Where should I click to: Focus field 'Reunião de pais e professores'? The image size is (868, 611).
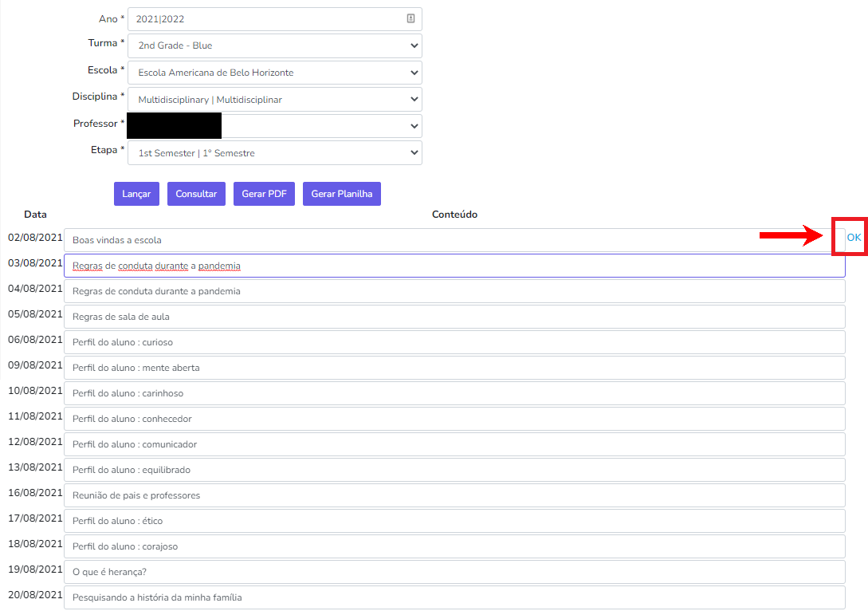click(454, 495)
